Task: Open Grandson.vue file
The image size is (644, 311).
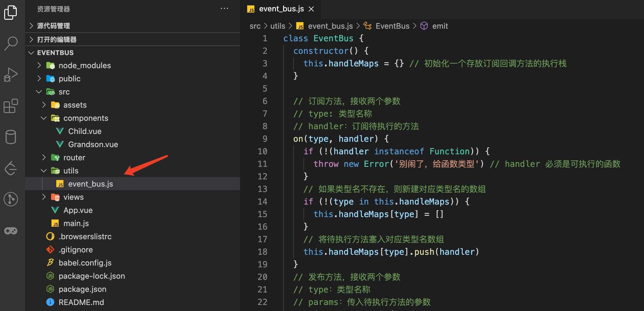Action: click(93, 144)
